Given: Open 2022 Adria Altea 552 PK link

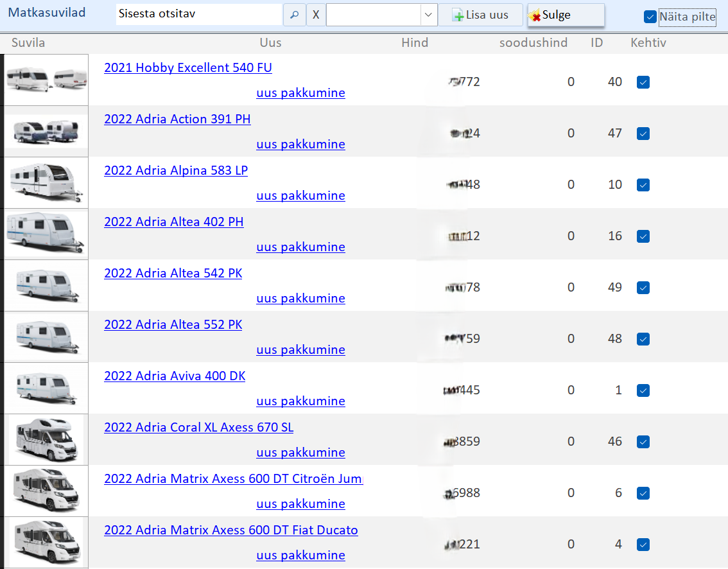Looking at the screenshot, I should 173,325.
